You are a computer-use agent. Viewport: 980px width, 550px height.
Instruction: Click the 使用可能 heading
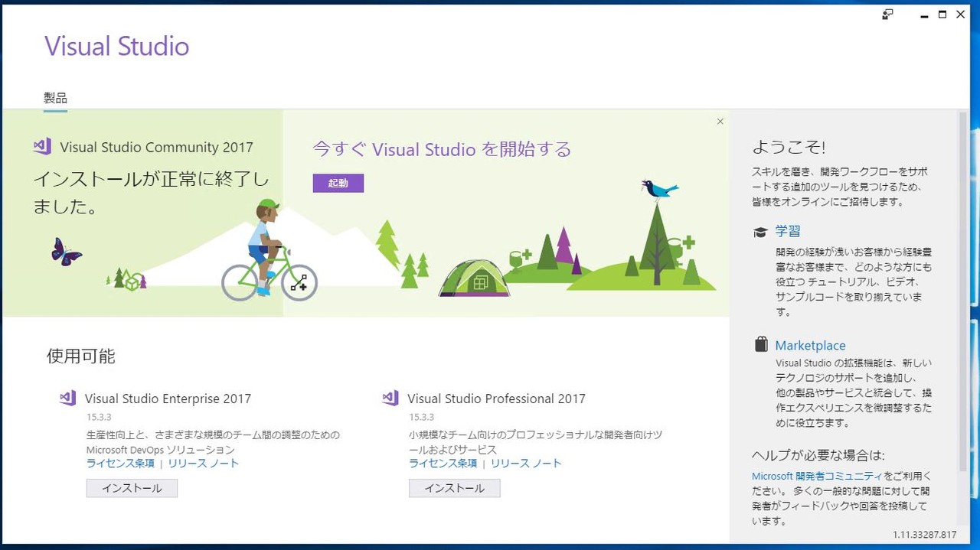coord(81,356)
